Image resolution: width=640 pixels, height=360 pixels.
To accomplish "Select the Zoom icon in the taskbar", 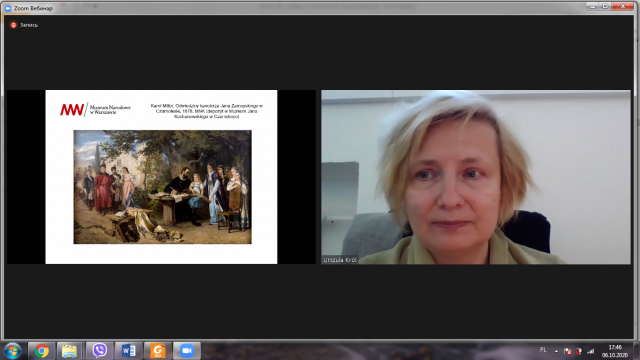I will 187,351.
